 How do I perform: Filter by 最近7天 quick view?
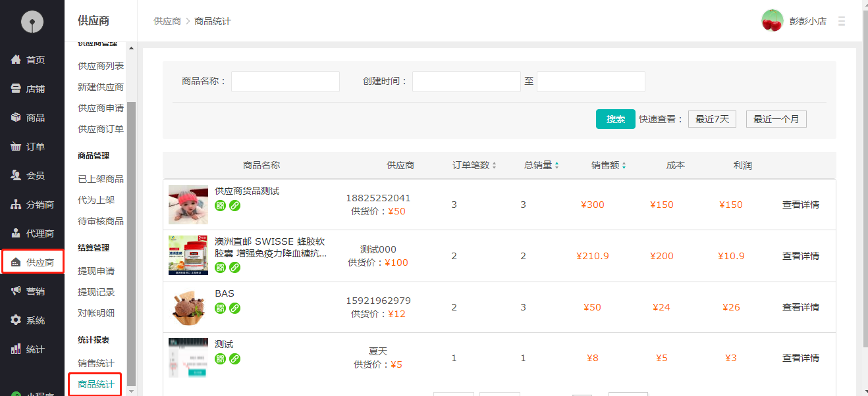click(712, 119)
